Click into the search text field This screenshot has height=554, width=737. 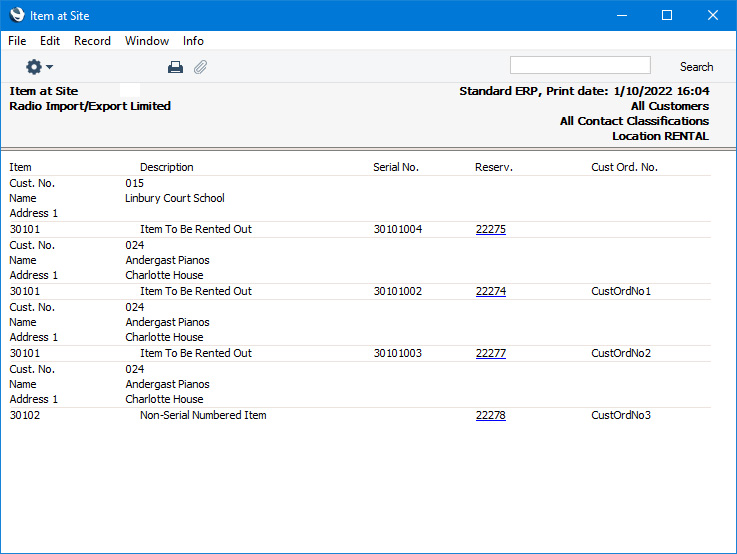[x=580, y=66]
